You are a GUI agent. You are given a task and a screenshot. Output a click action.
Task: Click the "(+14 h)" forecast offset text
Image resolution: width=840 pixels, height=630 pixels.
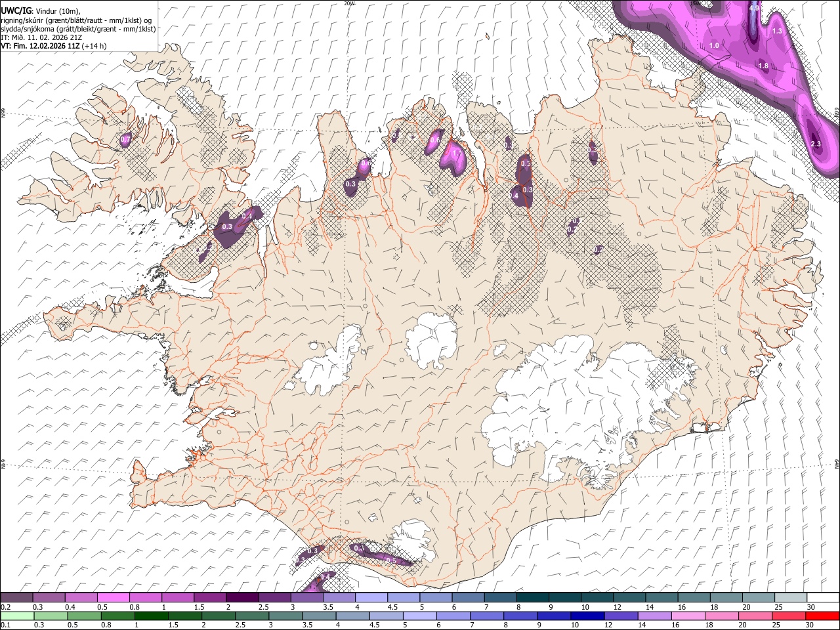tap(94, 46)
